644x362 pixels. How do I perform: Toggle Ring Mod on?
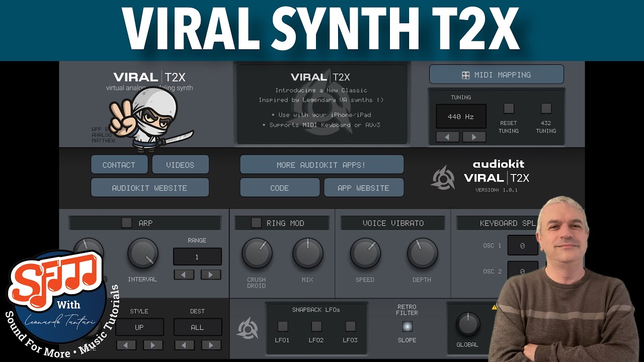[x=256, y=223]
